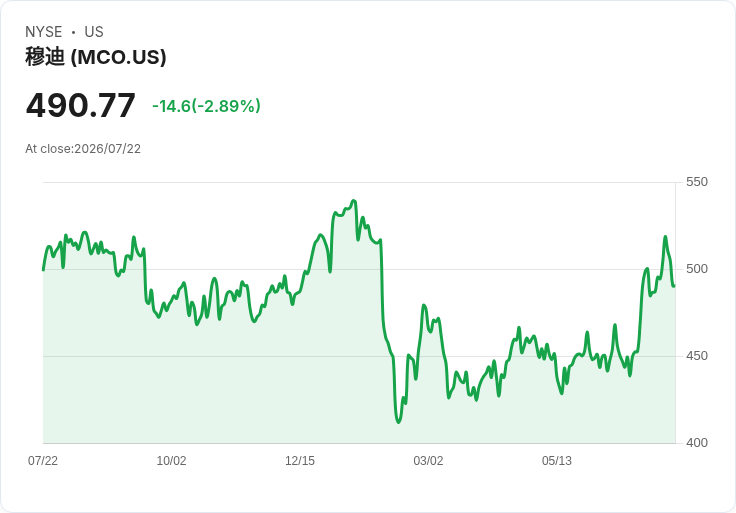Click the final data point at chart's right end
This screenshot has height=513, width=736.
click(x=674, y=286)
